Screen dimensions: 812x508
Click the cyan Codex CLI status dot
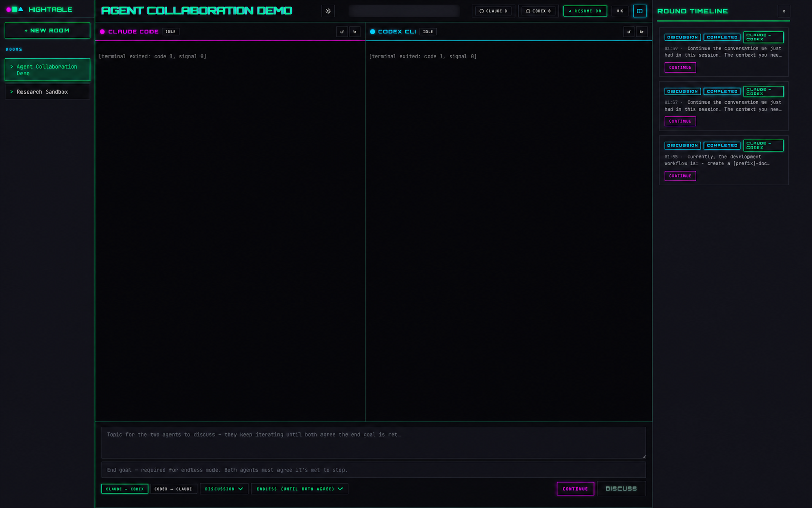373,32
